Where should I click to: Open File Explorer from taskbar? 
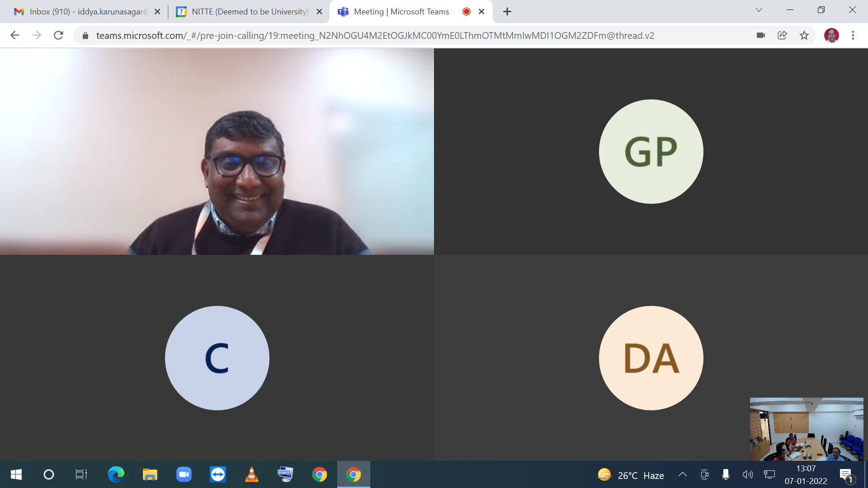(x=150, y=474)
